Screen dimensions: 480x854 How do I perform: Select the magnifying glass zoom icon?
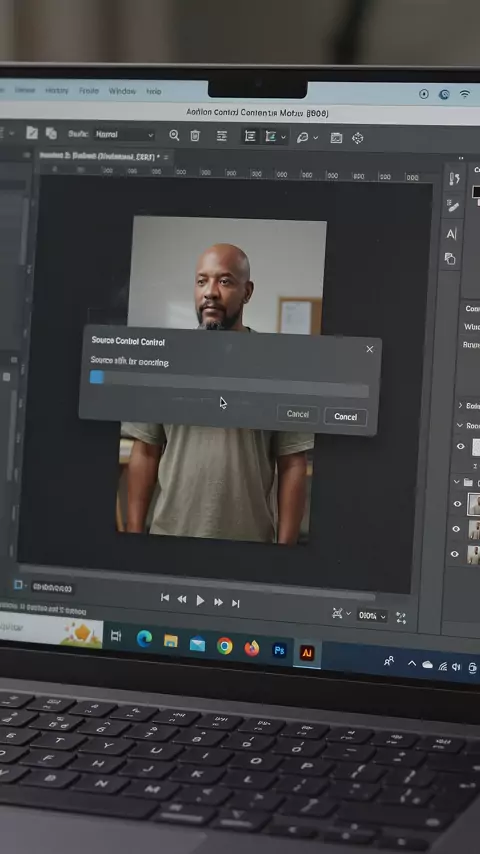tap(174, 135)
